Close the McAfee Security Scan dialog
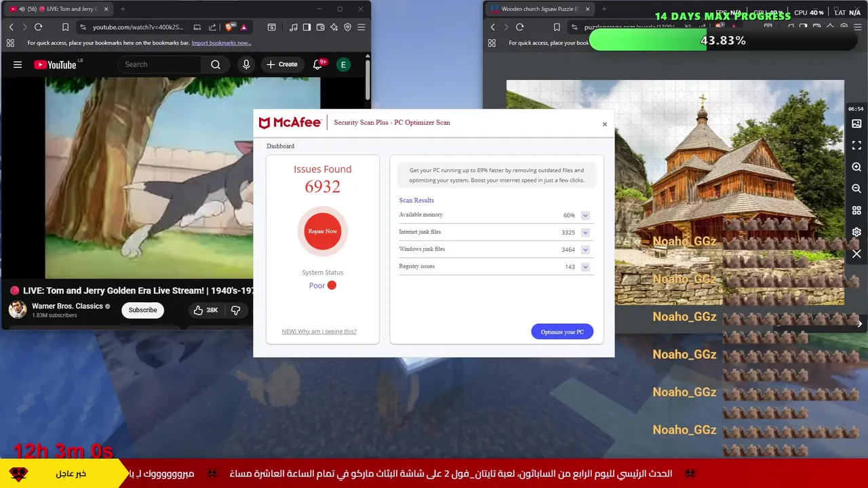The width and height of the screenshot is (868, 488). pyautogui.click(x=605, y=124)
